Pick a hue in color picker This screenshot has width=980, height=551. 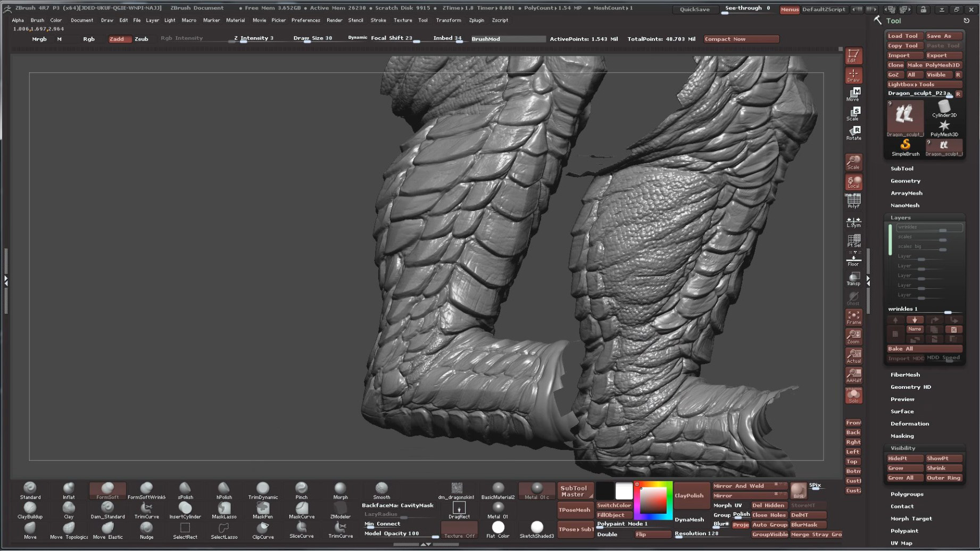[x=653, y=500]
